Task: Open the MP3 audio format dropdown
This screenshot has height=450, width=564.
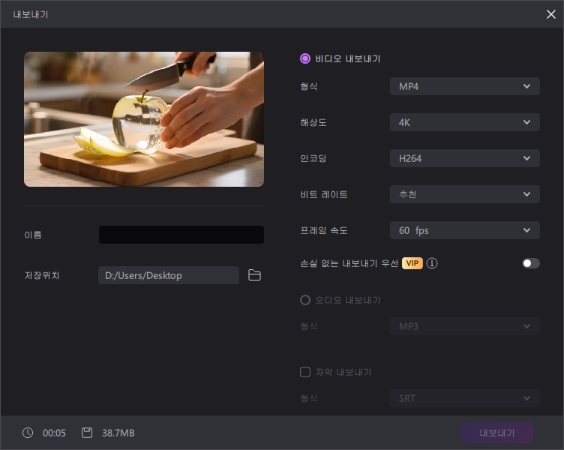Action: coord(465,326)
